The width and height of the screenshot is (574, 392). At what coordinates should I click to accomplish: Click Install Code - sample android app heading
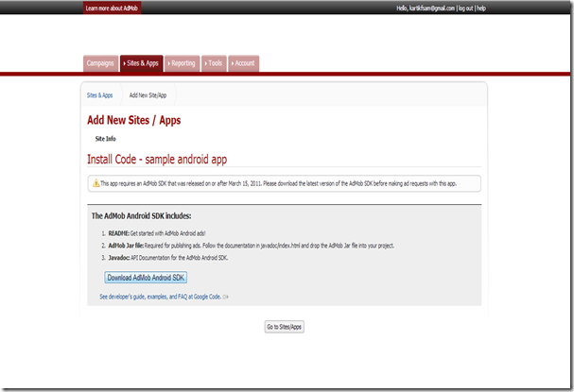[157, 160]
